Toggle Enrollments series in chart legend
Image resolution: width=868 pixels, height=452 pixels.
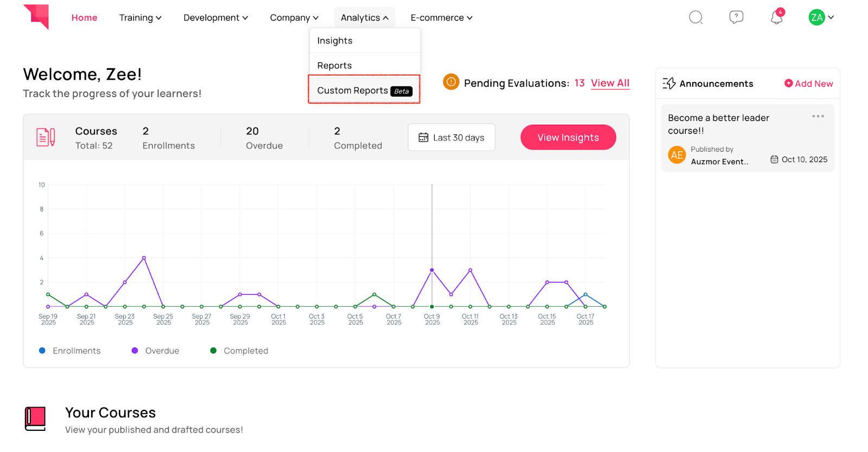pyautogui.click(x=70, y=351)
